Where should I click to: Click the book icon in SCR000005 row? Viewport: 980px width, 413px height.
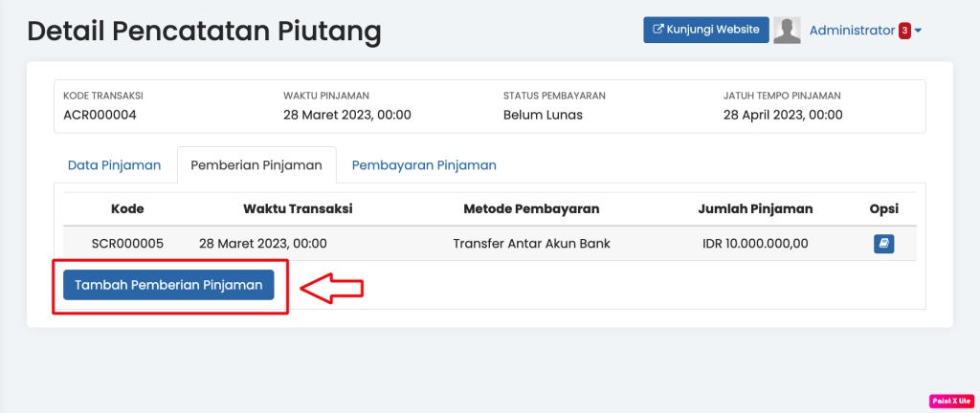[x=883, y=244]
